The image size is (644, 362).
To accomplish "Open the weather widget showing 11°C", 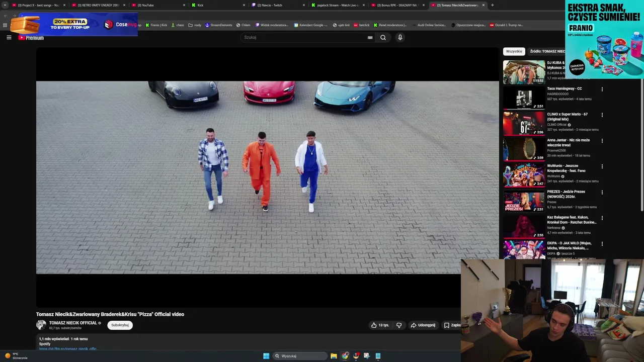I will click(16, 356).
